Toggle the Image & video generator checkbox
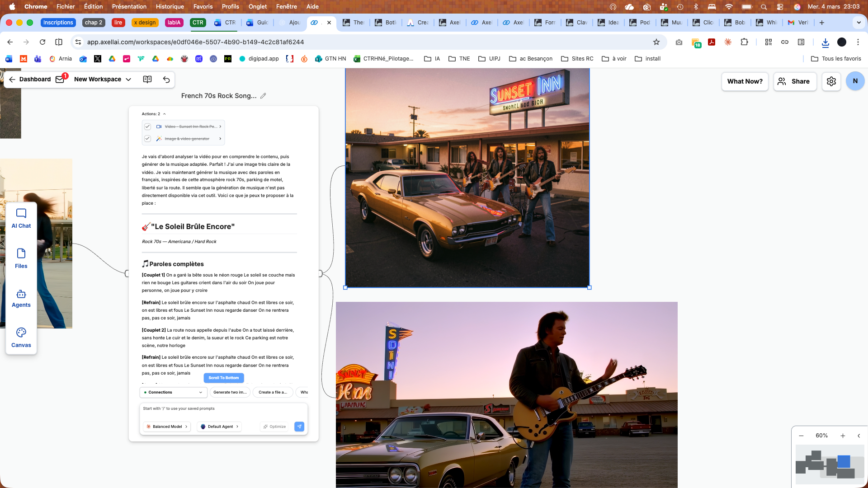 (x=147, y=139)
